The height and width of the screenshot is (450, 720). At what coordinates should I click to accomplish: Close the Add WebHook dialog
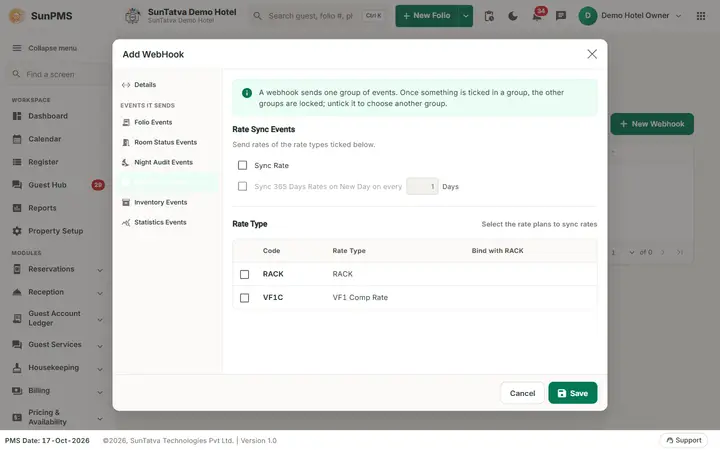[592, 54]
